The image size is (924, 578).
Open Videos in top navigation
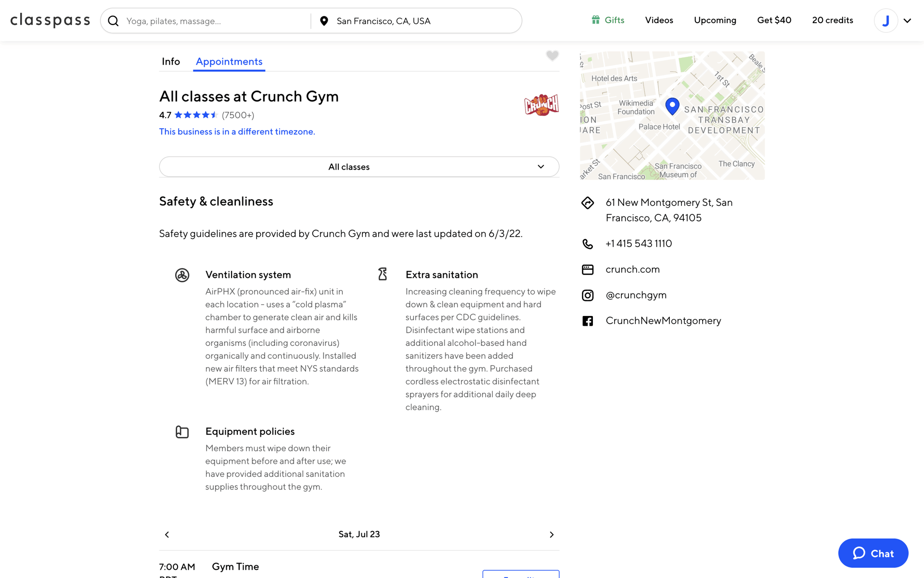click(659, 20)
